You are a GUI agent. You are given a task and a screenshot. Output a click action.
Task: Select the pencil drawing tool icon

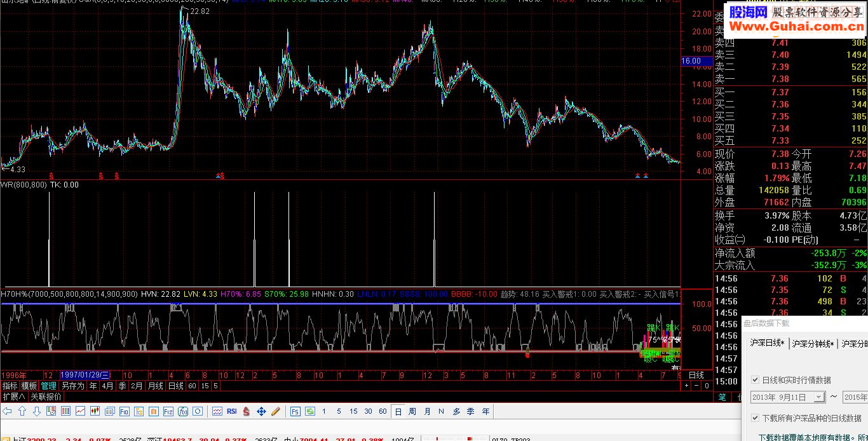click(x=276, y=411)
